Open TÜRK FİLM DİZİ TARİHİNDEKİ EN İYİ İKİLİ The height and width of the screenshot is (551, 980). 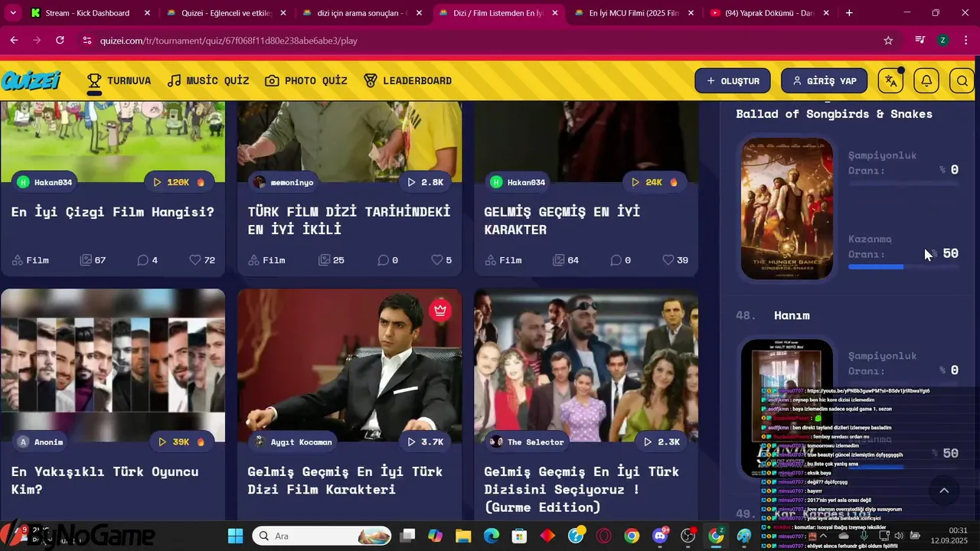point(349,220)
